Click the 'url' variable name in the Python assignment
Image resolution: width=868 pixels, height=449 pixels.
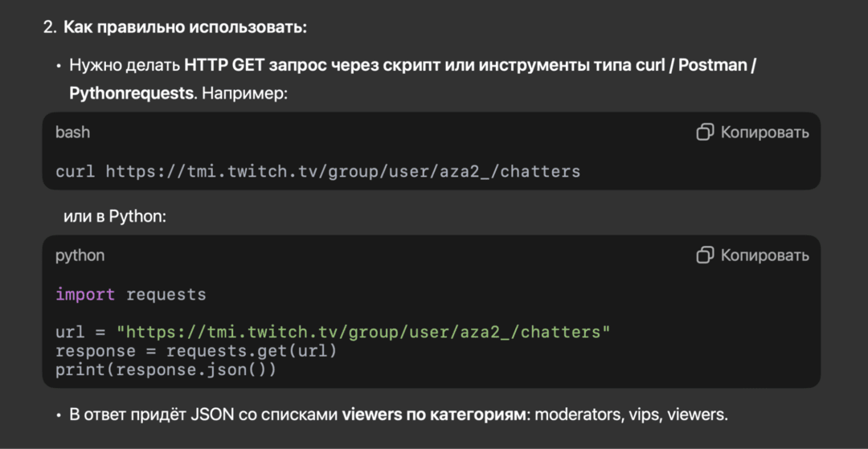[69, 332]
